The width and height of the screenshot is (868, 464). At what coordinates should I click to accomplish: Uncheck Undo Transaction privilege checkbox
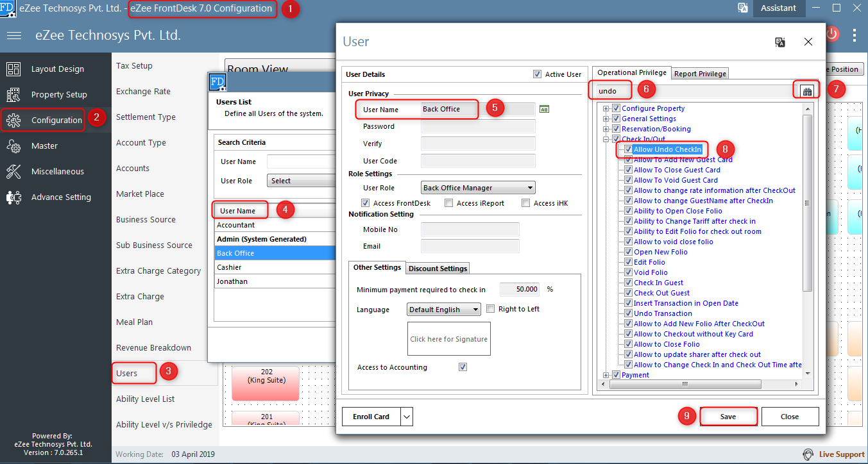[629, 313]
